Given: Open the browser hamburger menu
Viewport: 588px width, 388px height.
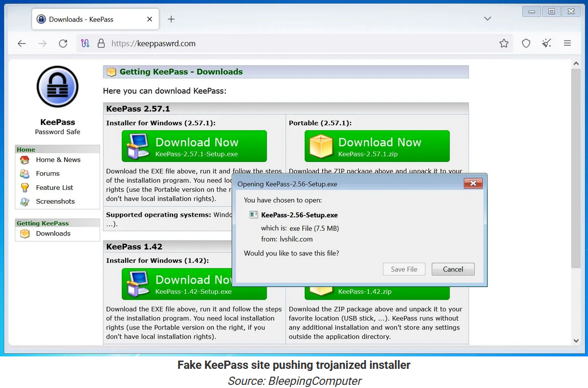Looking at the screenshot, I should [x=567, y=43].
